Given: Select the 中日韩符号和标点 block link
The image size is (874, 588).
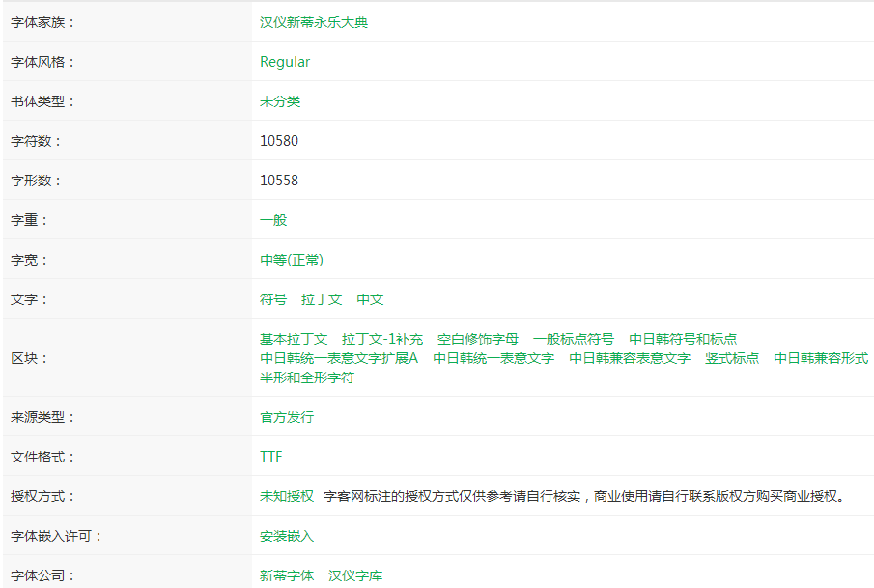Looking at the screenshot, I should (x=683, y=339).
